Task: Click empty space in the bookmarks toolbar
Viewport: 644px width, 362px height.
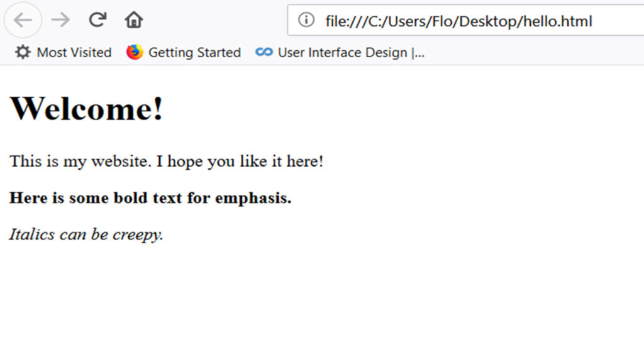Action: tap(535, 52)
